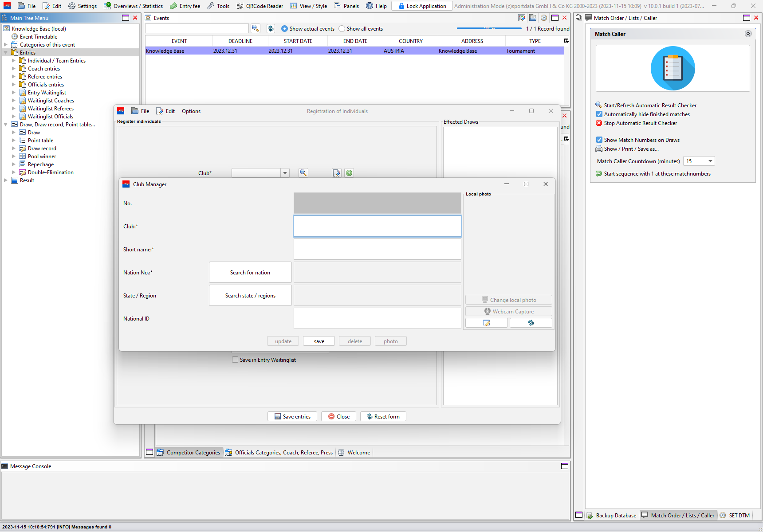Viewport: 763px width, 532px height.
Task: Expand the Repechage tree node
Action: tap(13, 164)
